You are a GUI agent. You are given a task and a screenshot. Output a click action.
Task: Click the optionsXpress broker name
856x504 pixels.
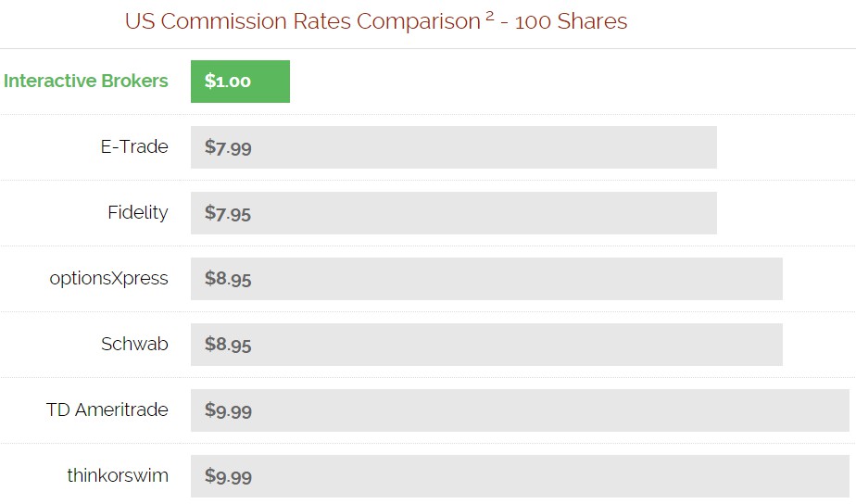(x=108, y=279)
